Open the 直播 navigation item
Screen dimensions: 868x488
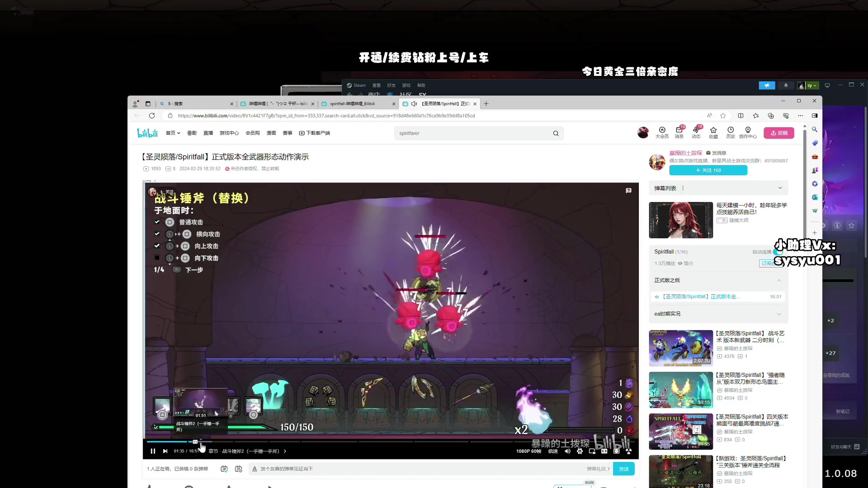pos(208,133)
